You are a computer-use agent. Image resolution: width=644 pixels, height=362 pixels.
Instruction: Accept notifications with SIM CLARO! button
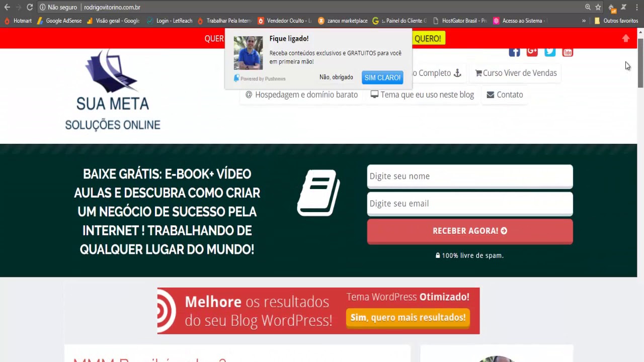point(382,77)
